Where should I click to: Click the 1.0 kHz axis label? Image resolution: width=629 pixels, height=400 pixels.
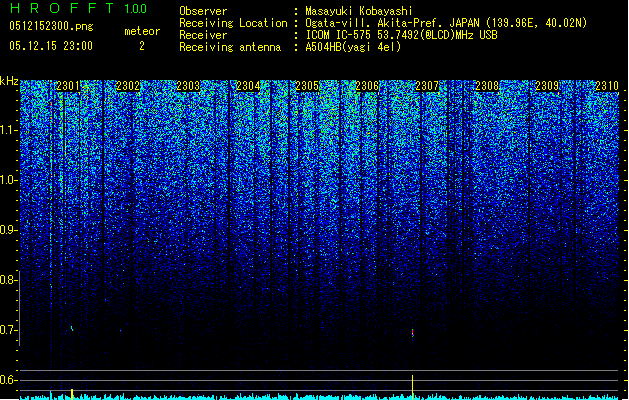8,180
